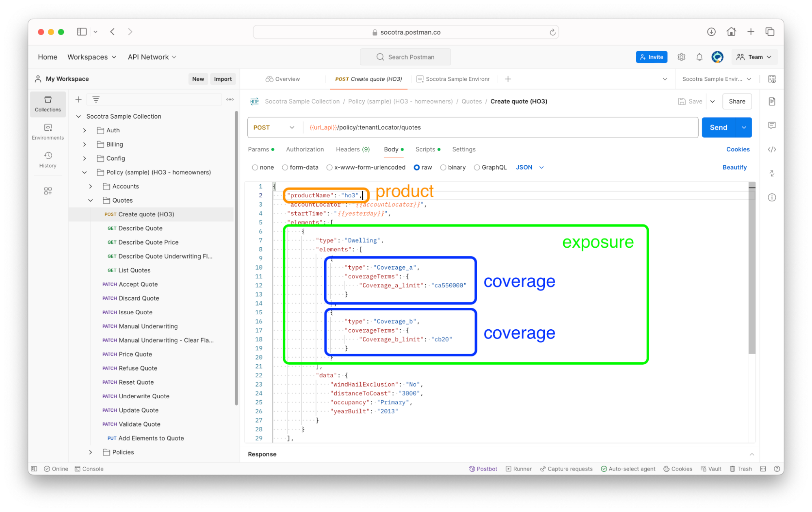The height and width of the screenshot is (512, 812).
Task: Switch to the Headers tab
Action: tap(352, 149)
